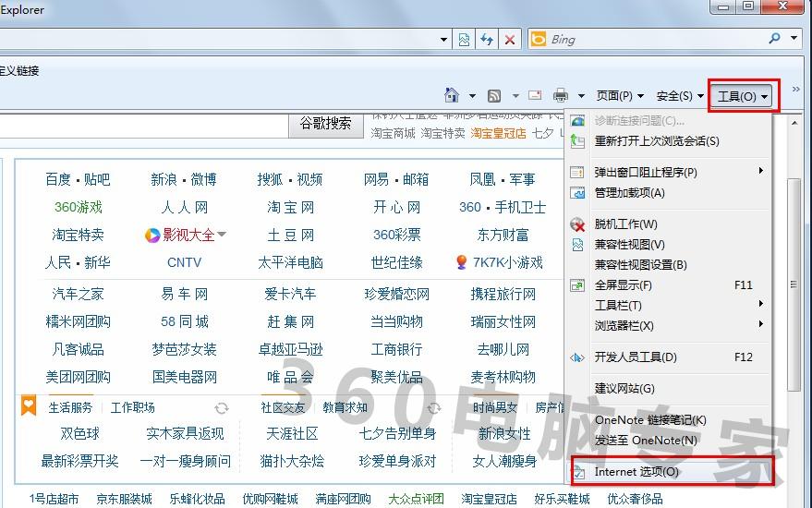Open Internet 选项(O) menu item
Viewport: 812px width, 508px height.
click(669, 472)
